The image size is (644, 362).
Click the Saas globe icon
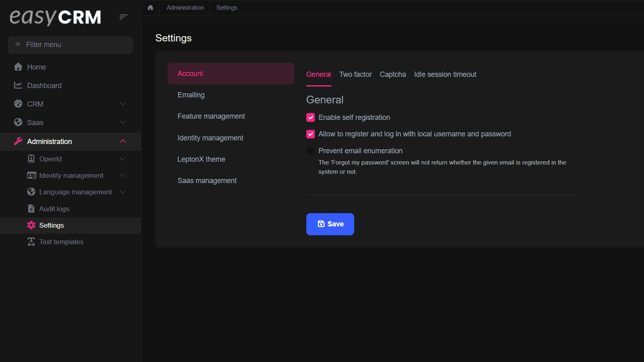click(x=18, y=122)
